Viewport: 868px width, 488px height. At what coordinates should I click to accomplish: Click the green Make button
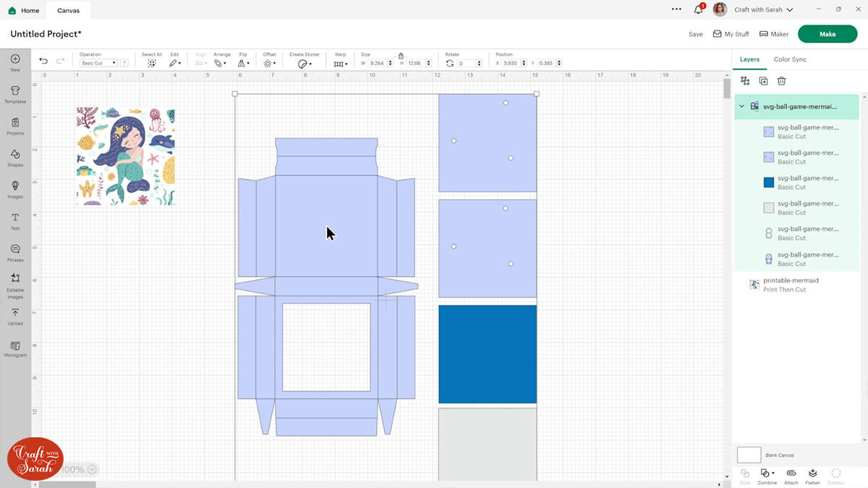827,34
